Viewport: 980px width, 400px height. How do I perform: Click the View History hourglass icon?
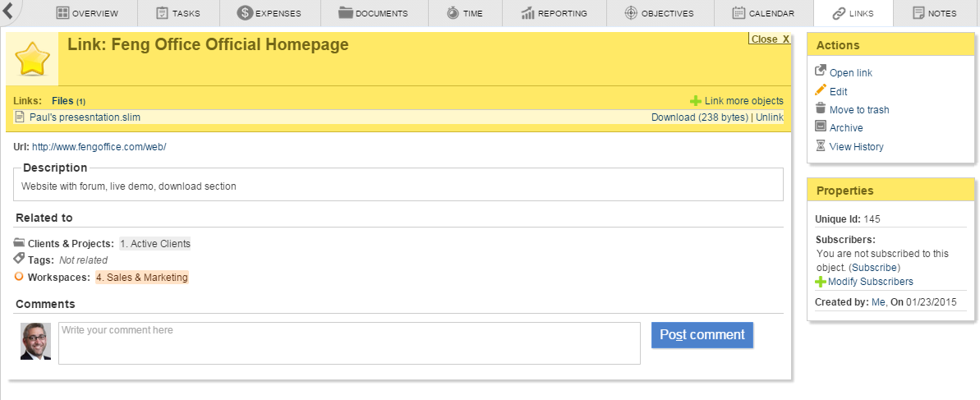(x=820, y=145)
